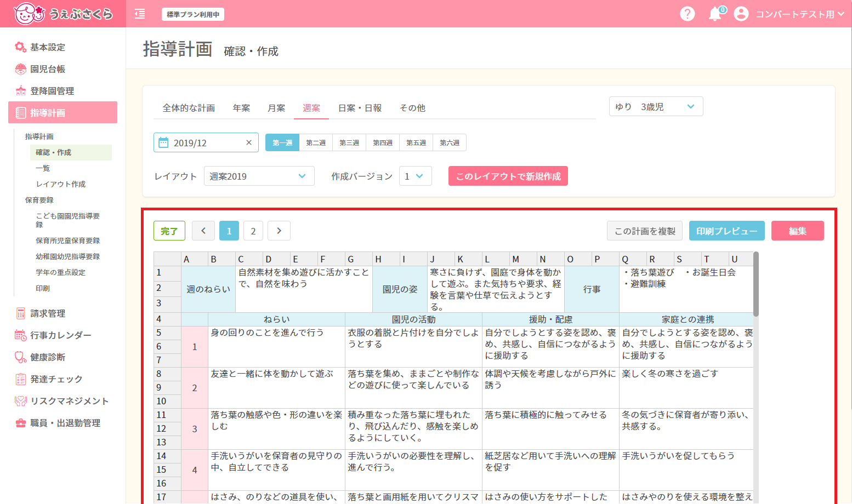Click the 行事カレンダー calendar icon
852x504 pixels.
point(20,335)
